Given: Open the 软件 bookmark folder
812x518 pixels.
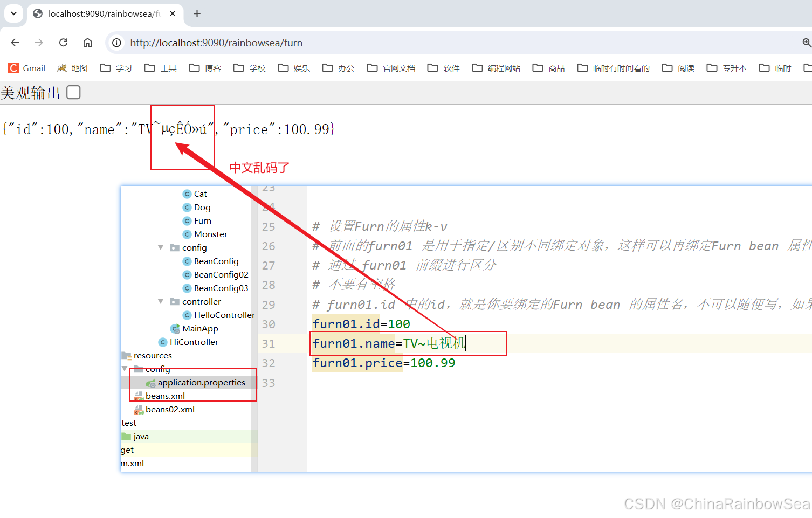Looking at the screenshot, I should click(x=444, y=68).
